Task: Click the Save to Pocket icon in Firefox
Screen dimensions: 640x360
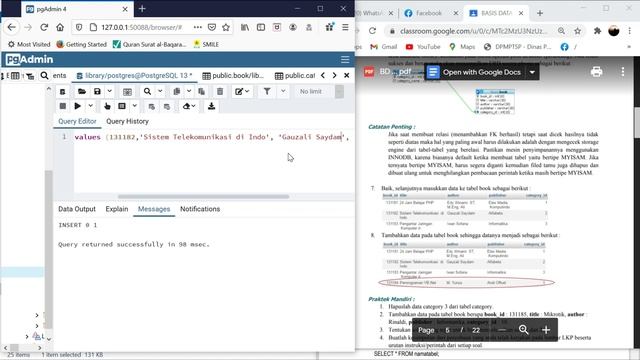Action: click(x=212, y=27)
